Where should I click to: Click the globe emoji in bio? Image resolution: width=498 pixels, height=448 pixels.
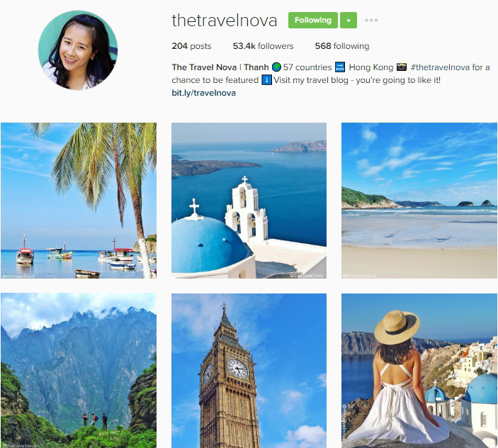(276, 67)
